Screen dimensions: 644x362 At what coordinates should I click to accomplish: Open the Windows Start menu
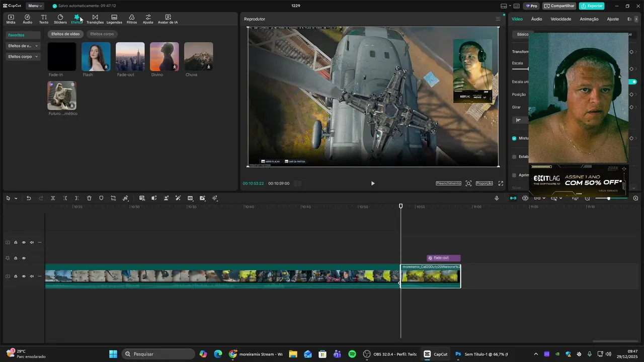(113, 354)
